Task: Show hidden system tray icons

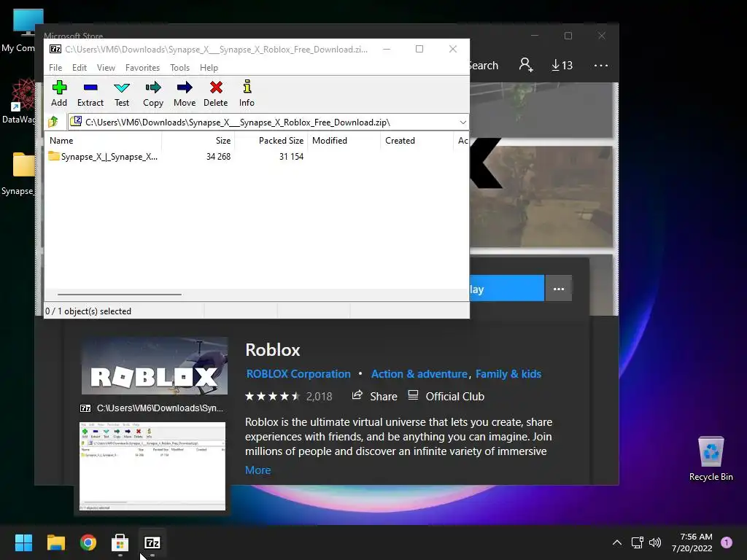Action: click(x=617, y=542)
